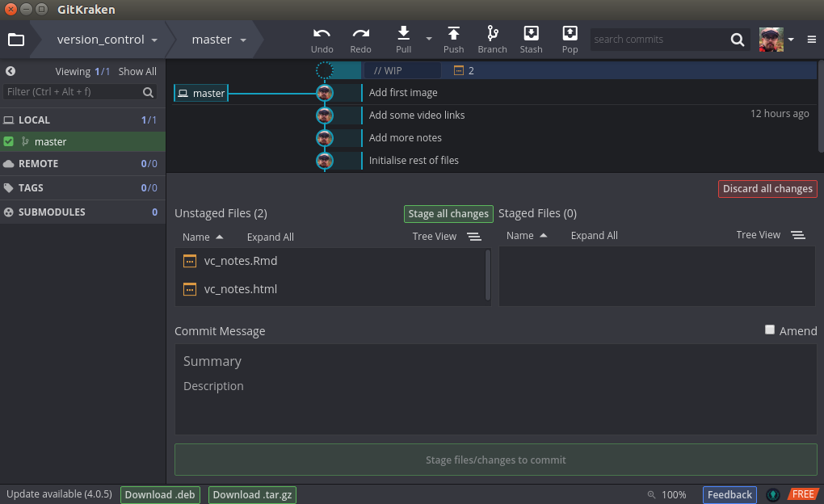Screen dimensions: 824x504
Task: Click the unstaged files list scrollbar
Action: (488, 275)
